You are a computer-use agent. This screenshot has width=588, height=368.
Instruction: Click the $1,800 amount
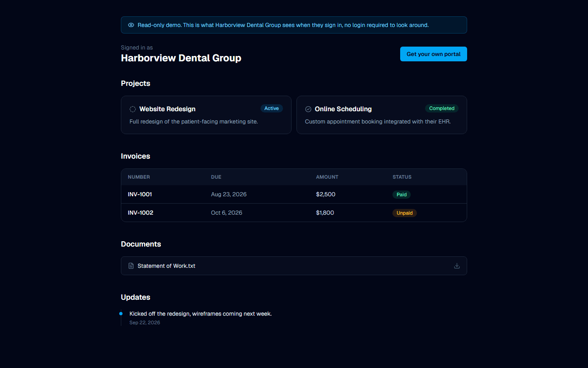point(325,213)
